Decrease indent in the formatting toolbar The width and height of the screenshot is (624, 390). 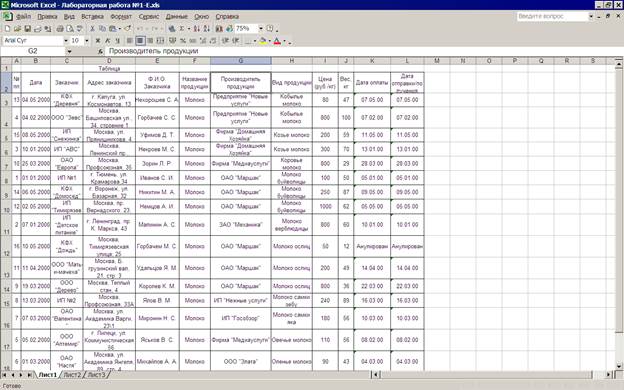tap(225, 41)
